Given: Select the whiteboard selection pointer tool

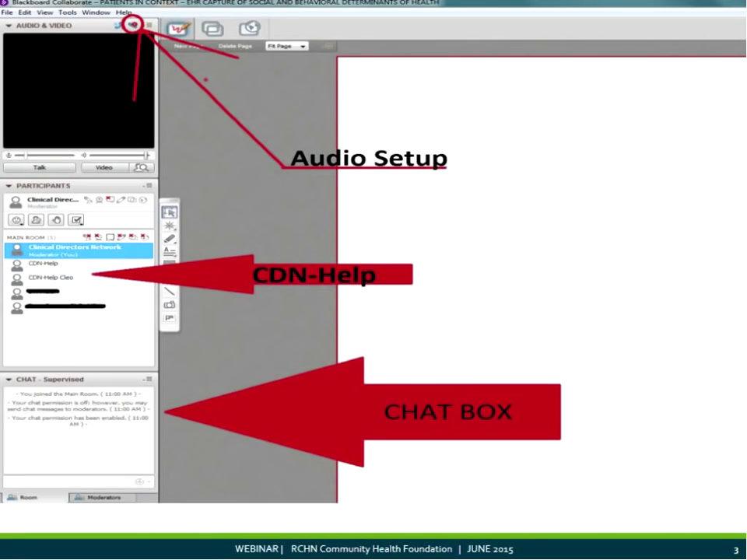Looking at the screenshot, I should point(170,212).
